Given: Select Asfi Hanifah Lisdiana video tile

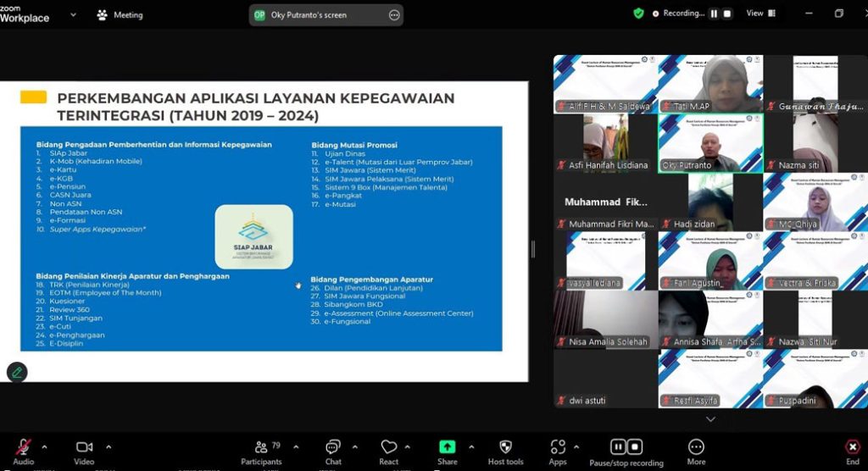Looking at the screenshot, I should [x=605, y=143].
